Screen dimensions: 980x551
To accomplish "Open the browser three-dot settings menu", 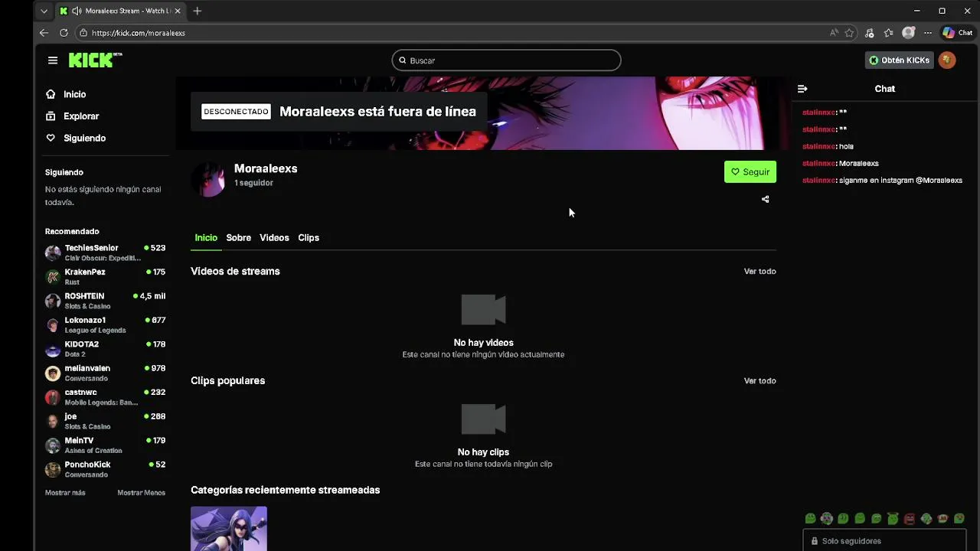I will pyautogui.click(x=928, y=33).
